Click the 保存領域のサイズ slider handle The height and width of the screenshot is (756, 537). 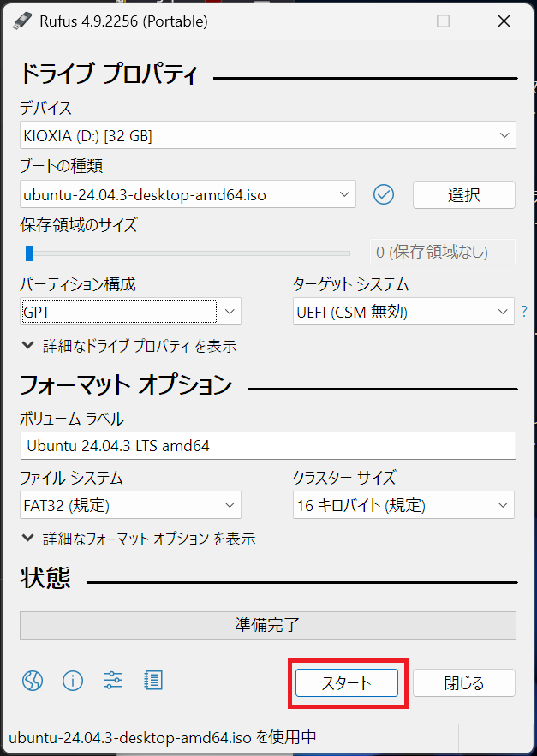coord(29,253)
